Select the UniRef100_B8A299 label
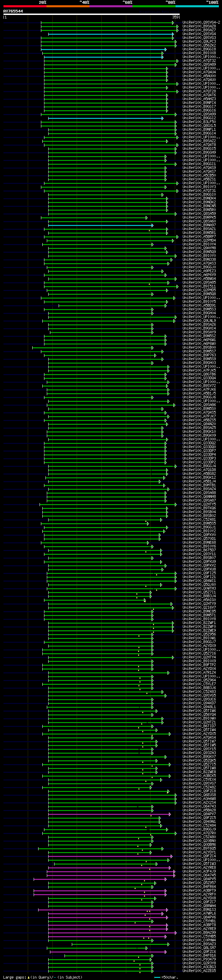The image size is (222, 980). click(199, 933)
